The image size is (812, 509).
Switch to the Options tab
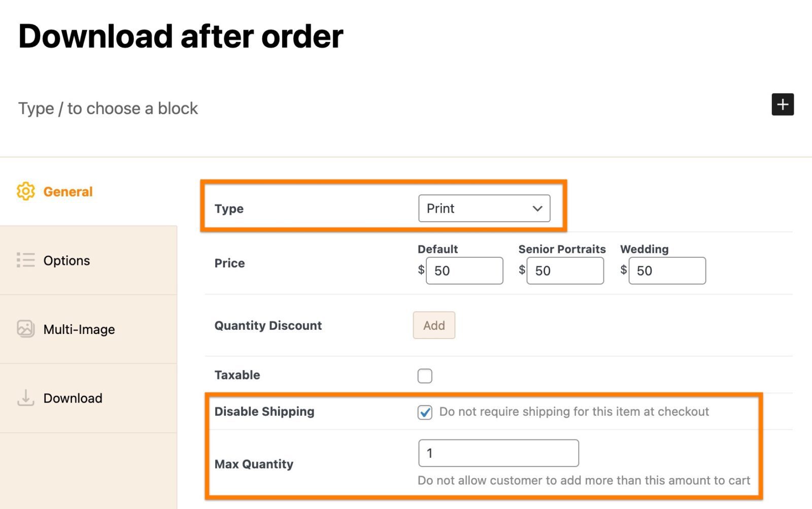(x=88, y=260)
